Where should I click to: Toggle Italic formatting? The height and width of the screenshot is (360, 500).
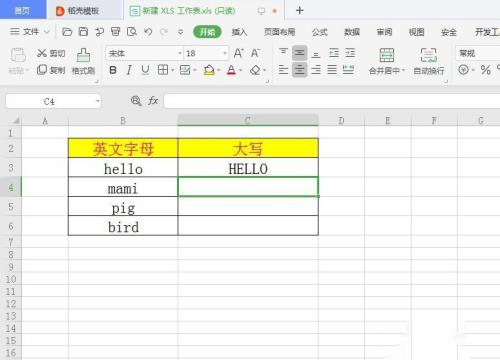(129, 70)
